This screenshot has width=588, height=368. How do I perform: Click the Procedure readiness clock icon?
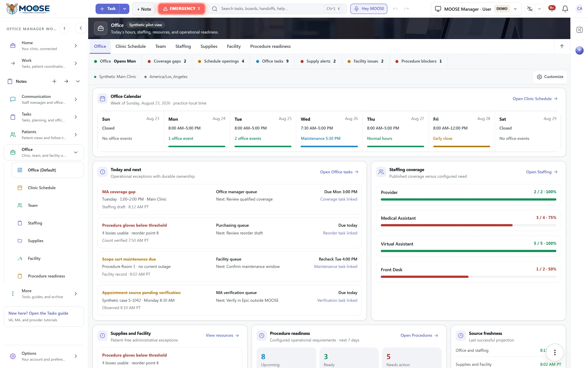262,335
